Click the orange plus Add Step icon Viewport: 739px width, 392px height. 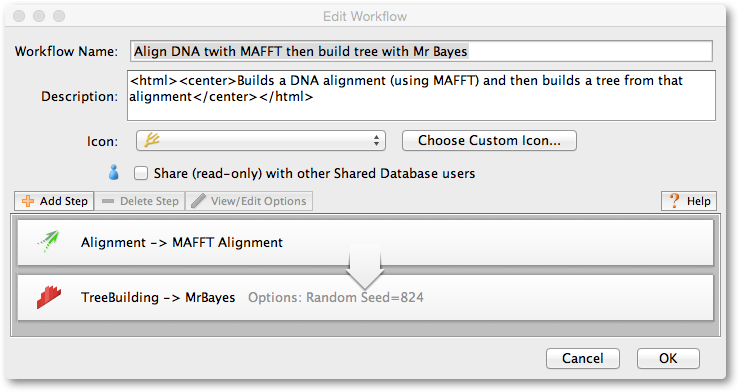click(x=28, y=201)
